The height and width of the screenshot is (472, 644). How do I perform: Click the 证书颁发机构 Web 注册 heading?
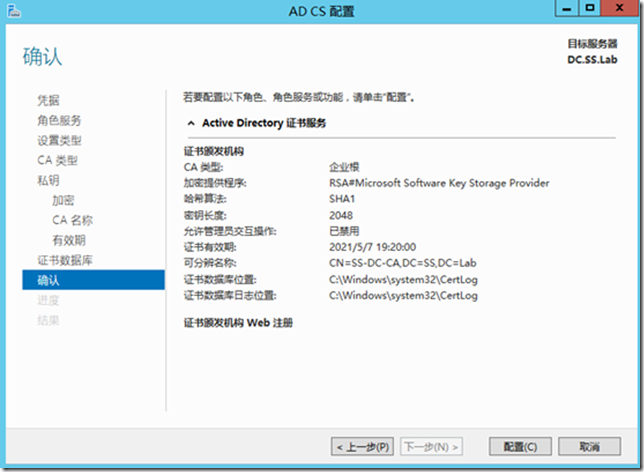(238, 323)
